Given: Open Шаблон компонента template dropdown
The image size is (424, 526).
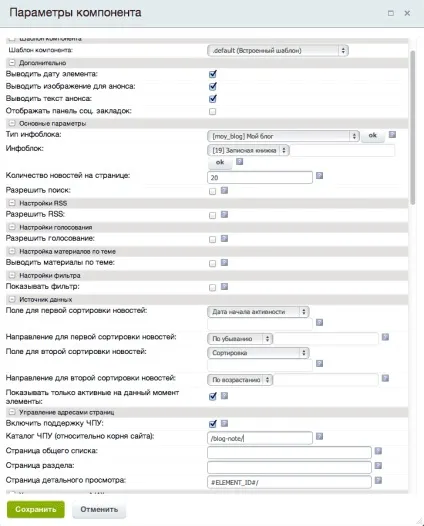Looking at the screenshot, I should pos(278,51).
